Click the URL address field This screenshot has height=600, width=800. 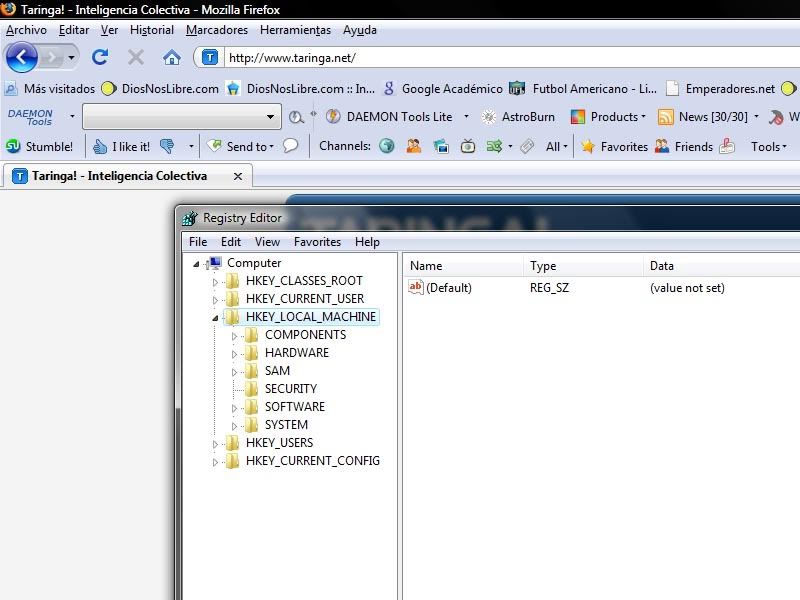[512, 58]
